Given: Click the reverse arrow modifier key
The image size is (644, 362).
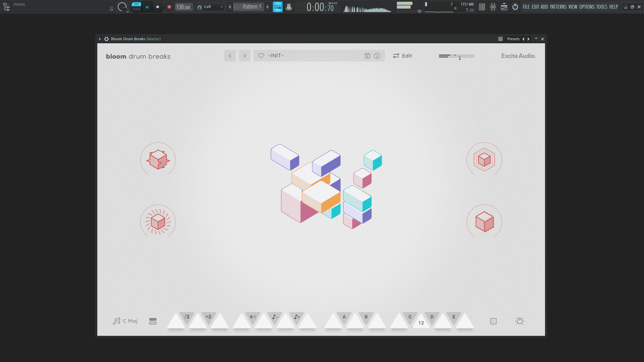Looking at the screenshot, I should click(253, 317).
